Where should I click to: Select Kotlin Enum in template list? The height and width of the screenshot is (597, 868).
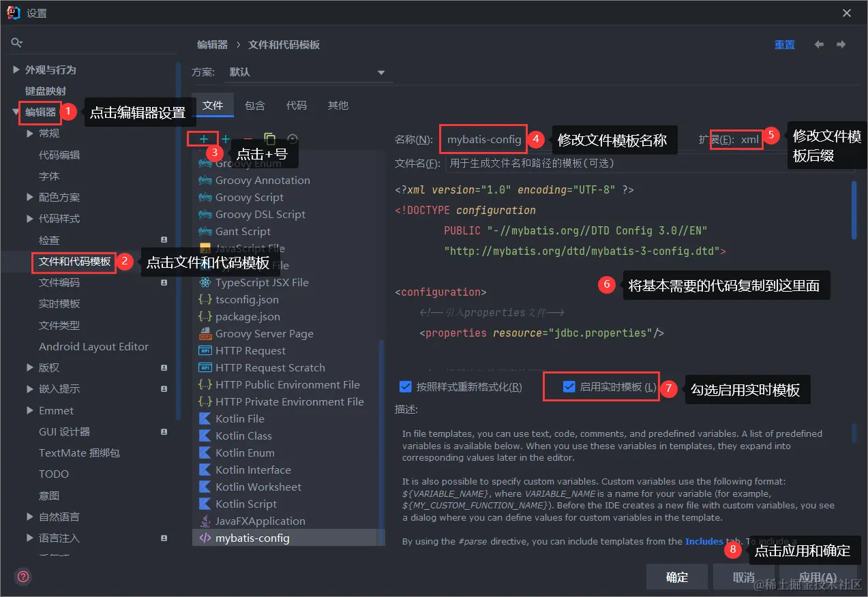(x=245, y=453)
